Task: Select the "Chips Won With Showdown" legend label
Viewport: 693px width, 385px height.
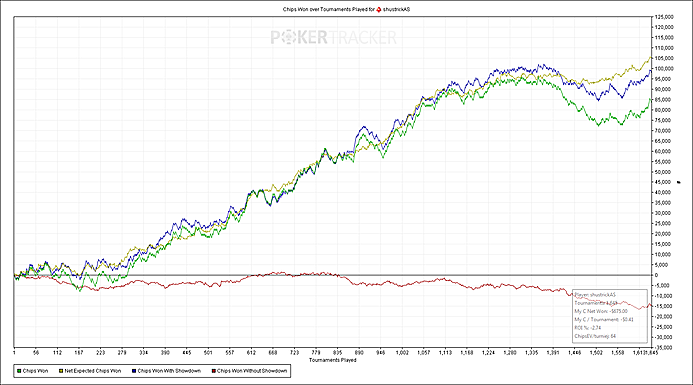Action: tap(169, 371)
